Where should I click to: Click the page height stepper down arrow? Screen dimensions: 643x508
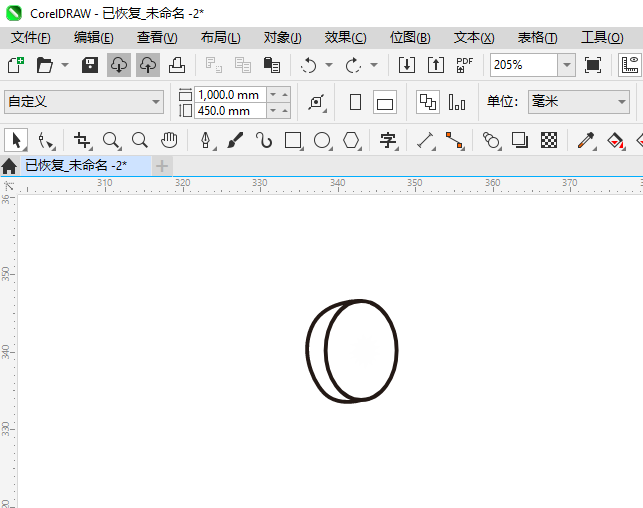[273, 111]
